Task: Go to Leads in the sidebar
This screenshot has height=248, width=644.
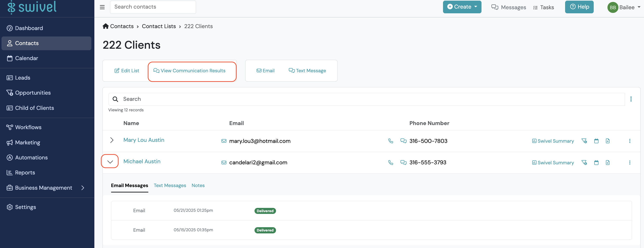Action: tap(46, 78)
